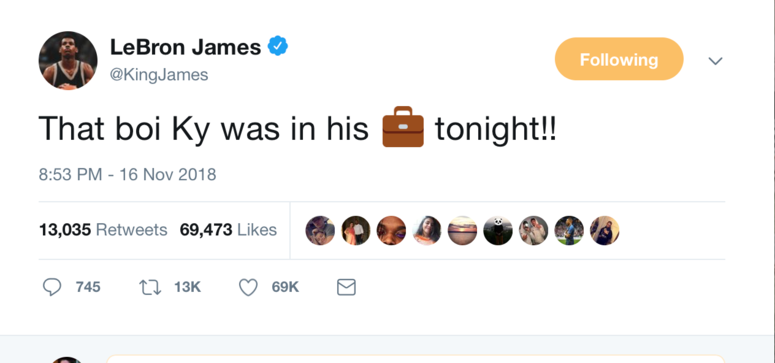The image size is (775, 363).
Task: Toggle the Following button
Action: click(x=619, y=59)
